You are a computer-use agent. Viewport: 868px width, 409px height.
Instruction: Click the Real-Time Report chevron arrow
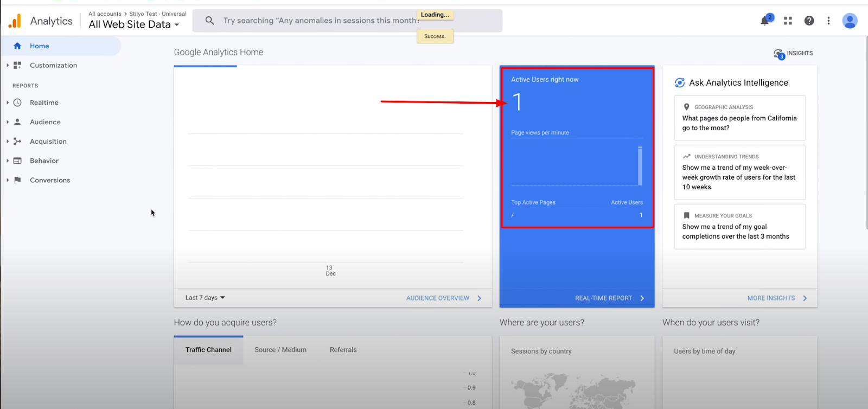tap(642, 298)
